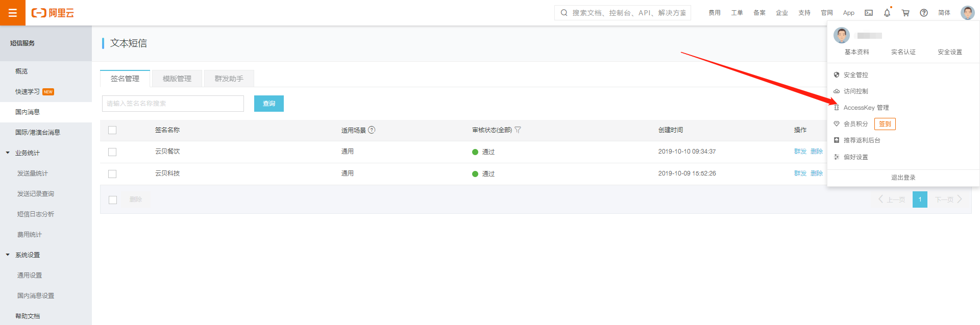Click the info icon next to 适用场景
The height and width of the screenshot is (325, 980).
(x=372, y=130)
